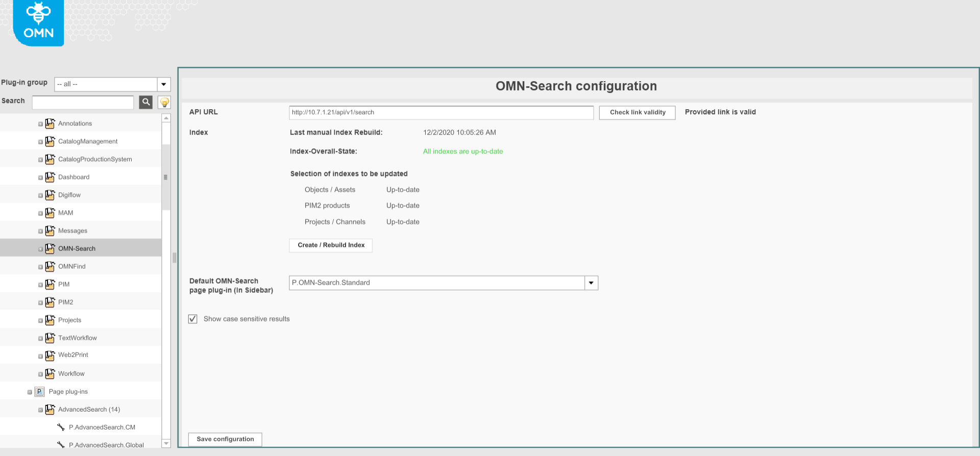Click the Check link validity button

point(638,112)
